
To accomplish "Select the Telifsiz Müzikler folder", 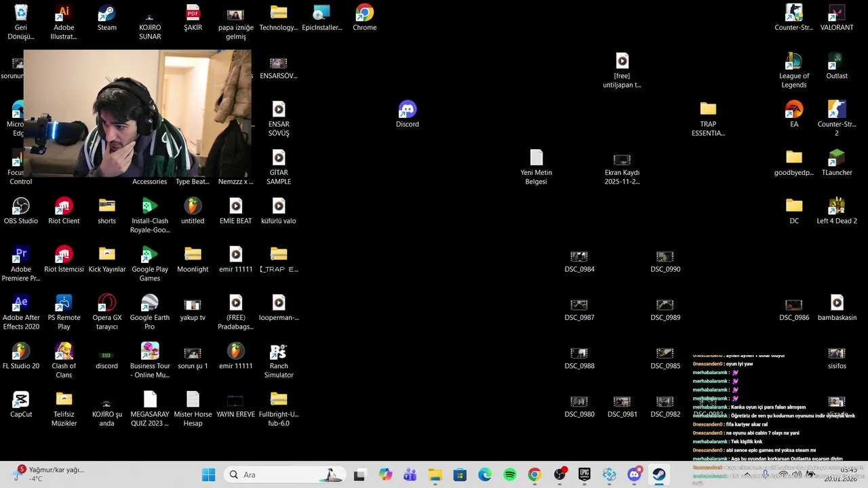I will click(x=64, y=409).
